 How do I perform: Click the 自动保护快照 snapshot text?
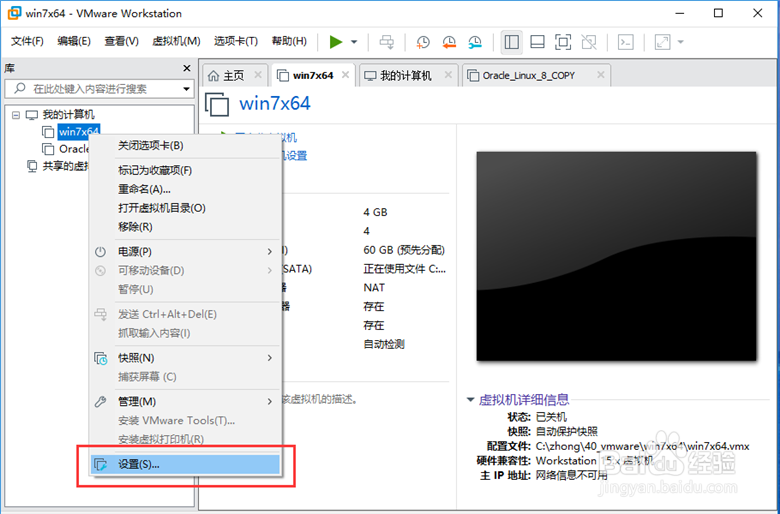pos(567,431)
